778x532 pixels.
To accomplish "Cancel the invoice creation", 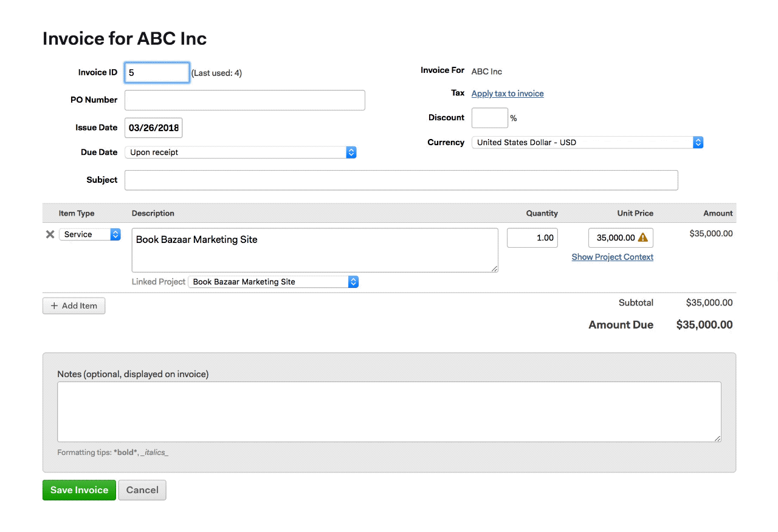I will [142, 490].
